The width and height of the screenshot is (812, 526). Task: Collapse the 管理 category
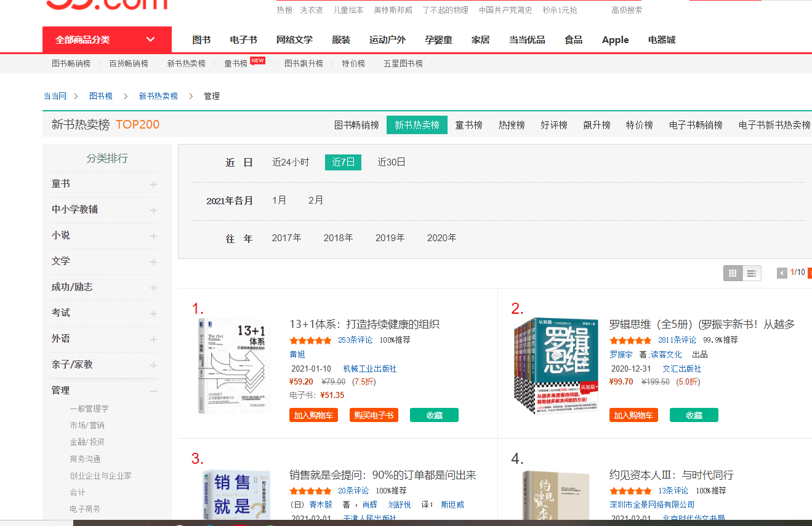click(153, 391)
